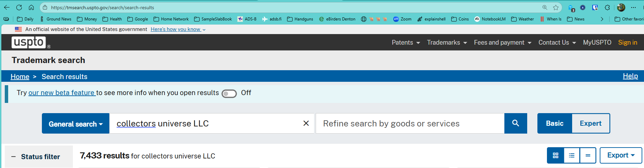Open the extension with the badge 3

(x=571, y=8)
